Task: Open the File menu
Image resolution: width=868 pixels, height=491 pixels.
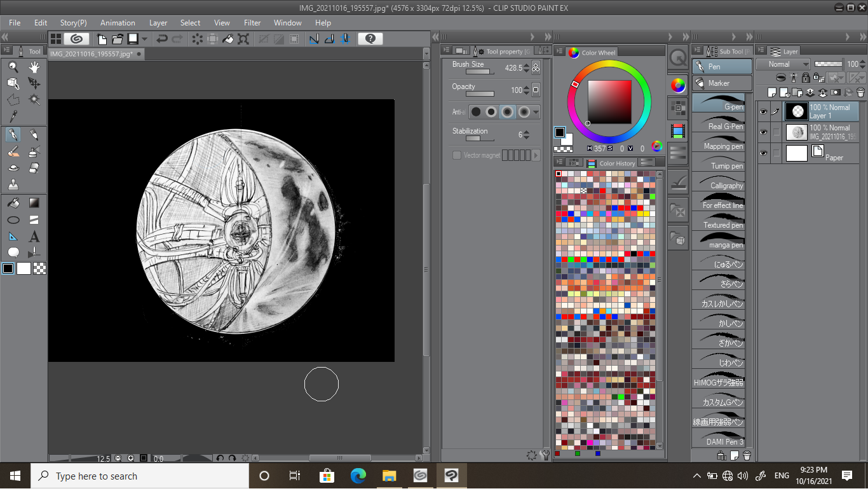Action: click(15, 22)
